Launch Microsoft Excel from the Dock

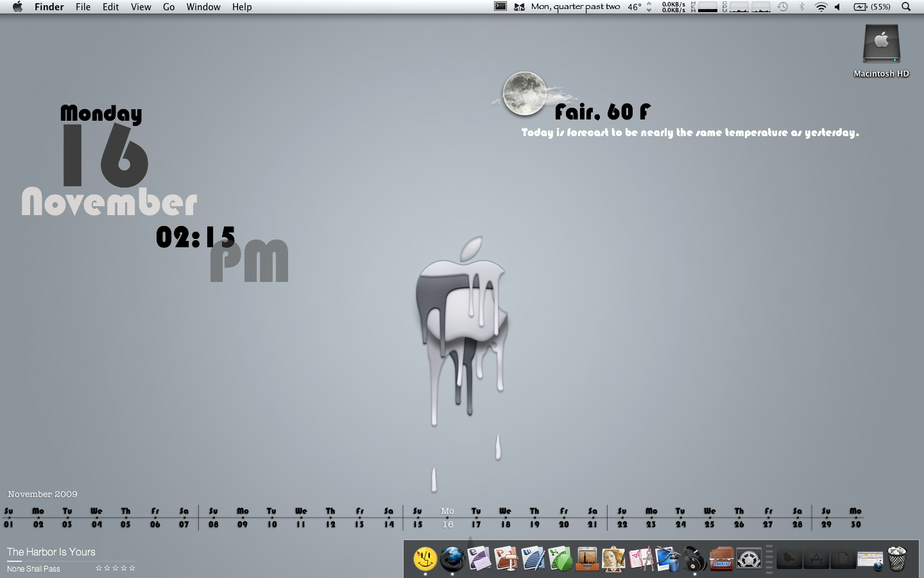[x=560, y=558]
